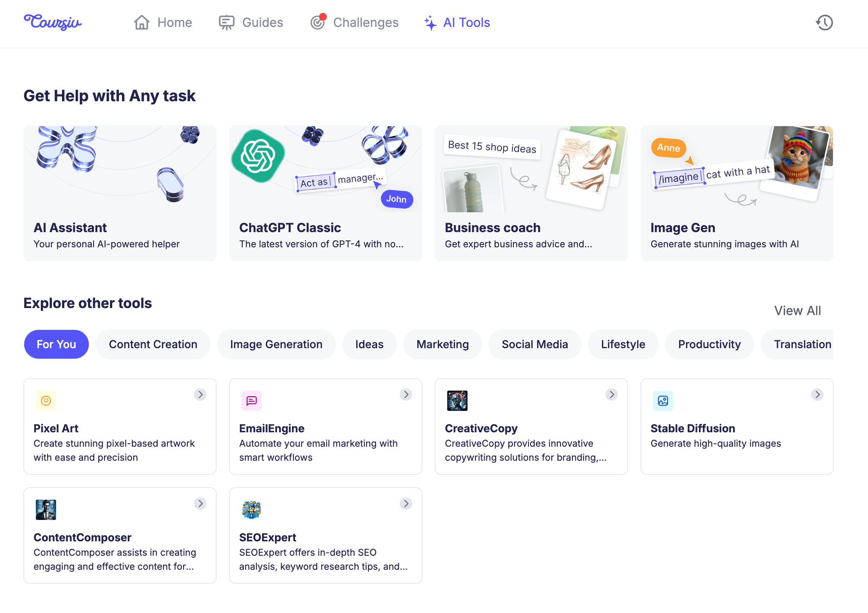Viewport: 868px width, 613px height.
Task: Click the CreativeCopy avatar icon
Action: pyautogui.click(x=457, y=401)
